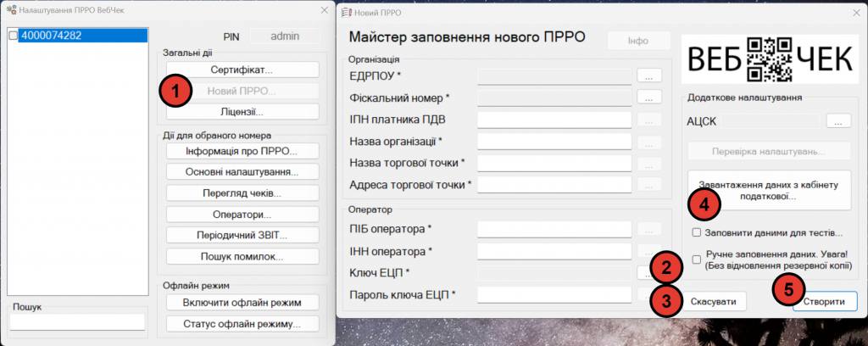
Task: Click the ellipsis button next to ЄДРПОУ
Action: [649, 75]
